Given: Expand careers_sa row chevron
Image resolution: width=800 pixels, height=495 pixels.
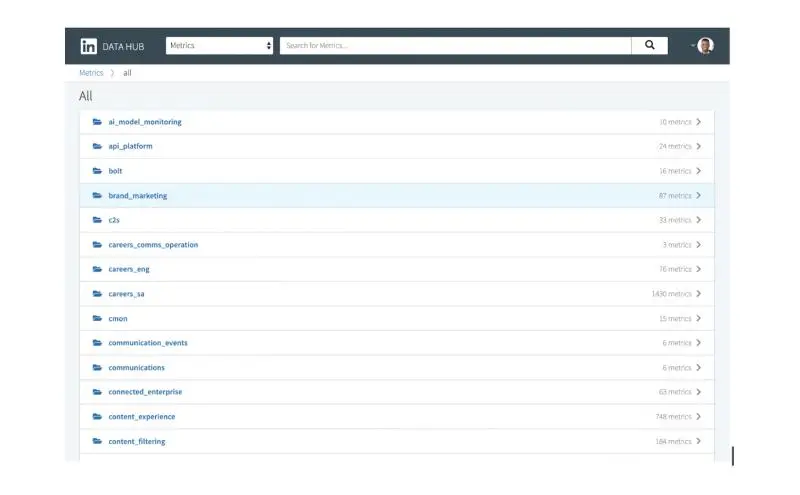Looking at the screenshot, I should (x=698, y=294).
